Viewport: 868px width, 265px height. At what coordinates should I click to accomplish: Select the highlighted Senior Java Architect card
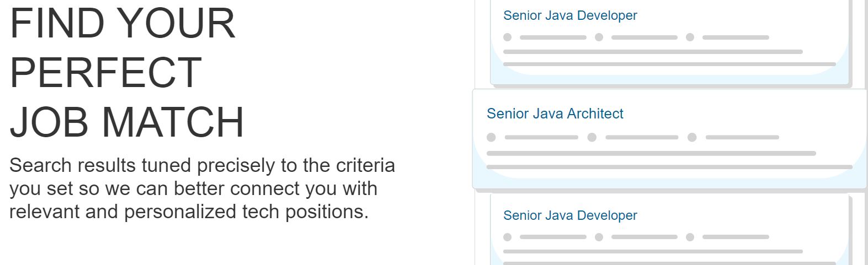coord(669,139)
